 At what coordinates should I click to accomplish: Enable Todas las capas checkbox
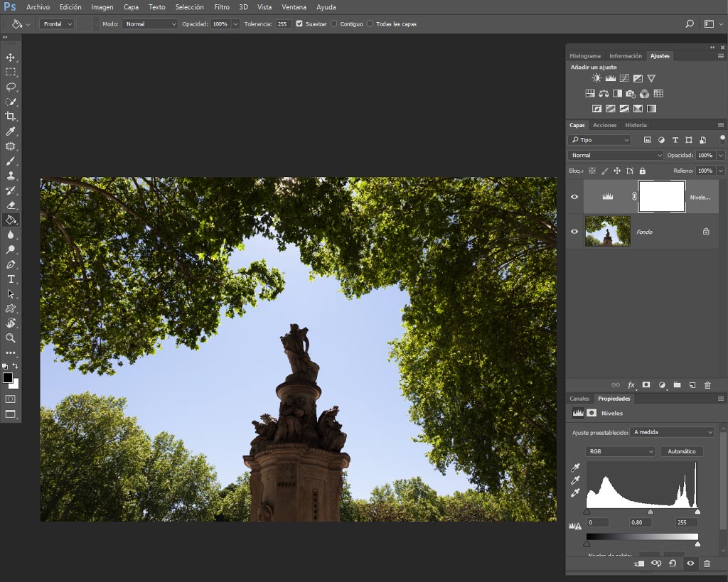click(370, 23)
